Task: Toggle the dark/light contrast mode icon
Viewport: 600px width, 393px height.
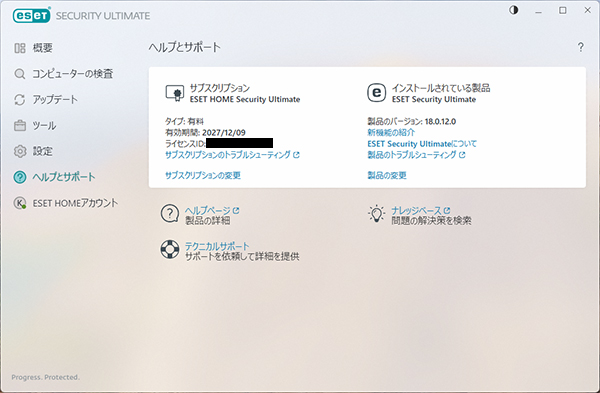Action: (x=514, y=10)
